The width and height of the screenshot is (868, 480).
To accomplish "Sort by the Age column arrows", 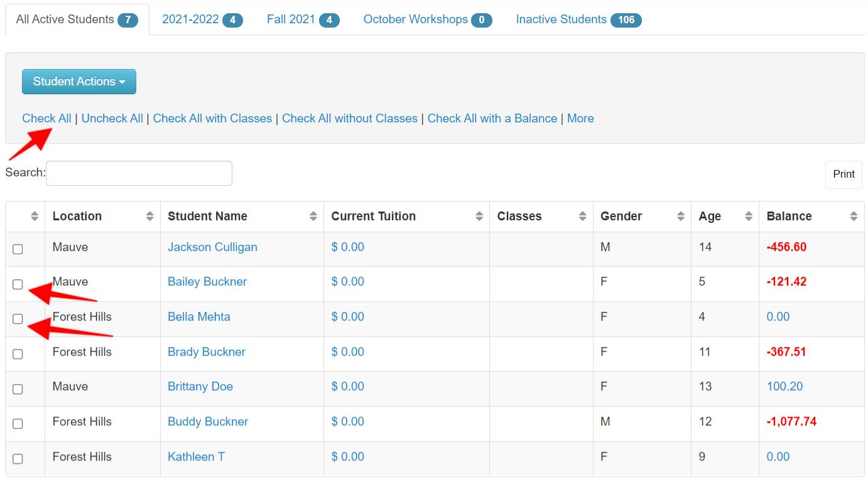I will pyautogui.click(x=749, y=216).
